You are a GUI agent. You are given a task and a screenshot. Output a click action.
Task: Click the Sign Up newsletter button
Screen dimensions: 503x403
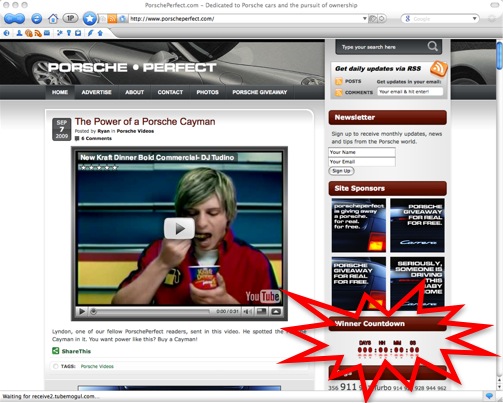tap(341, 171)
